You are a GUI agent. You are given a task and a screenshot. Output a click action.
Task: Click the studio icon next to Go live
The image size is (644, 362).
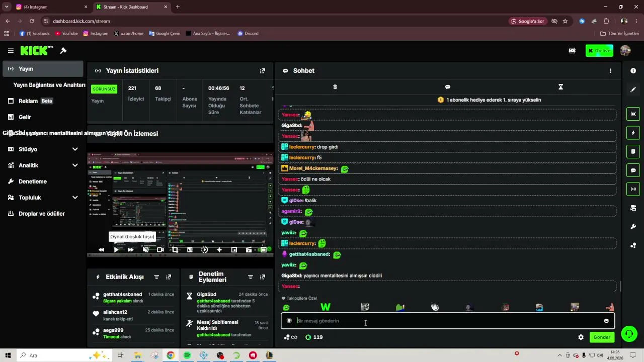point(572,51)
